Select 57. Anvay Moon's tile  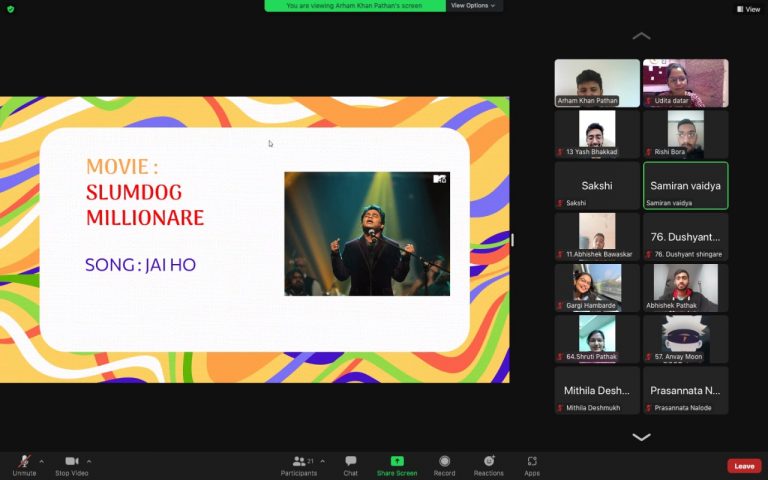click(686, 339)
